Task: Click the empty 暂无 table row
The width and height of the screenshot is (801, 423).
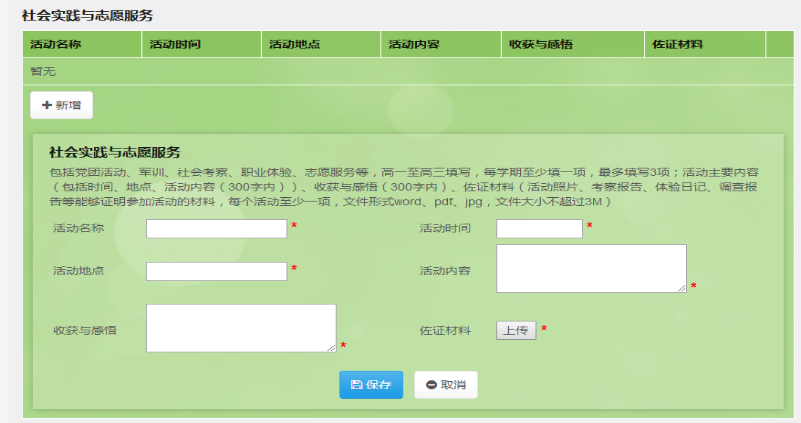Action: (400, 72)
